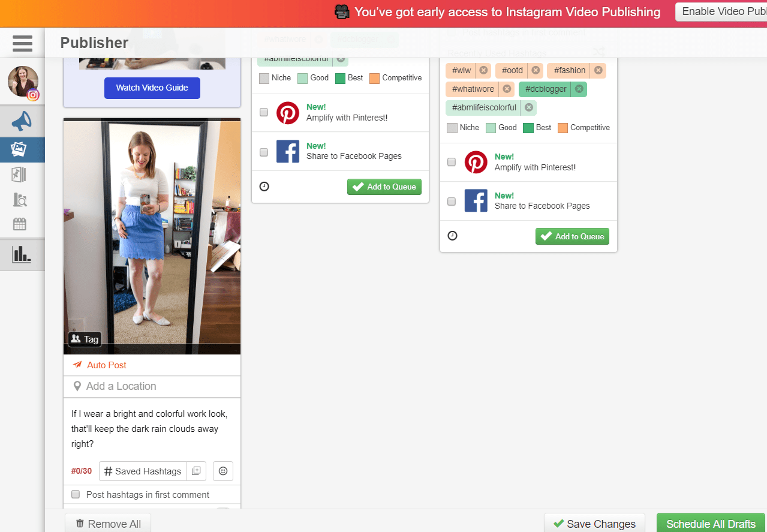
Task: Click the Facebook logo in middle draft card
Action: click(x=288, y=151)
